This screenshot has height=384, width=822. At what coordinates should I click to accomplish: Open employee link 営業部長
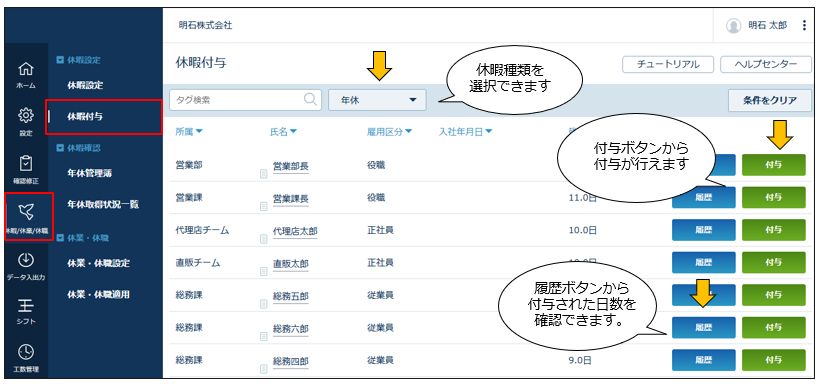(290, 166)
